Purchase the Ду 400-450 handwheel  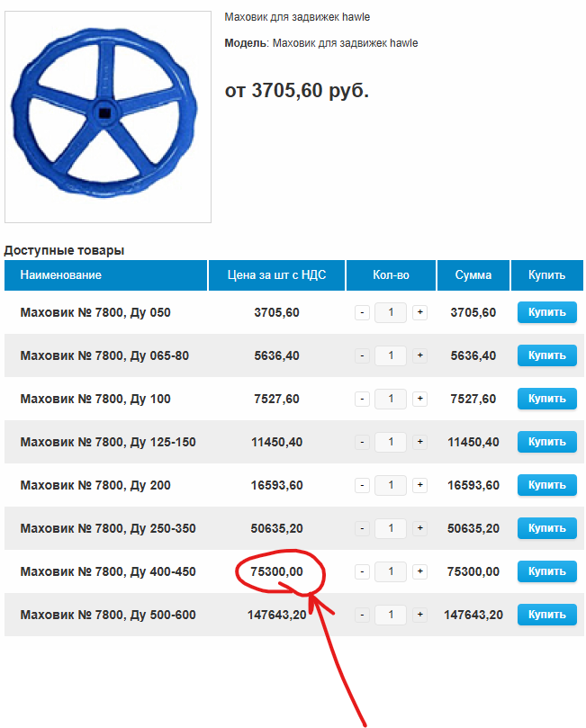(546, 571)
